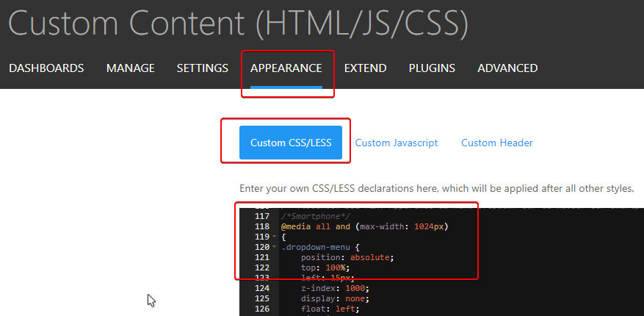The height and width of the screenshot is (316, 644).
Task: Switch to the Custom Header tab
Action: (496, 143)
